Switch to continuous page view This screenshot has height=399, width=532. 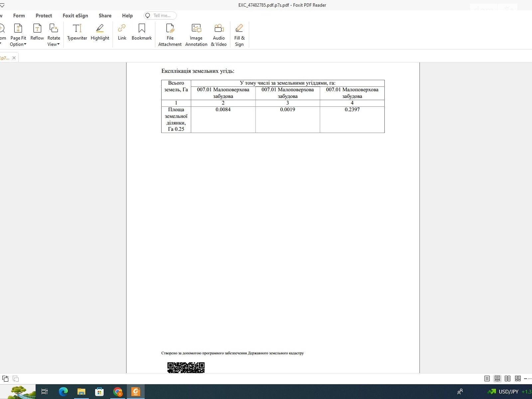click(497, 378)
